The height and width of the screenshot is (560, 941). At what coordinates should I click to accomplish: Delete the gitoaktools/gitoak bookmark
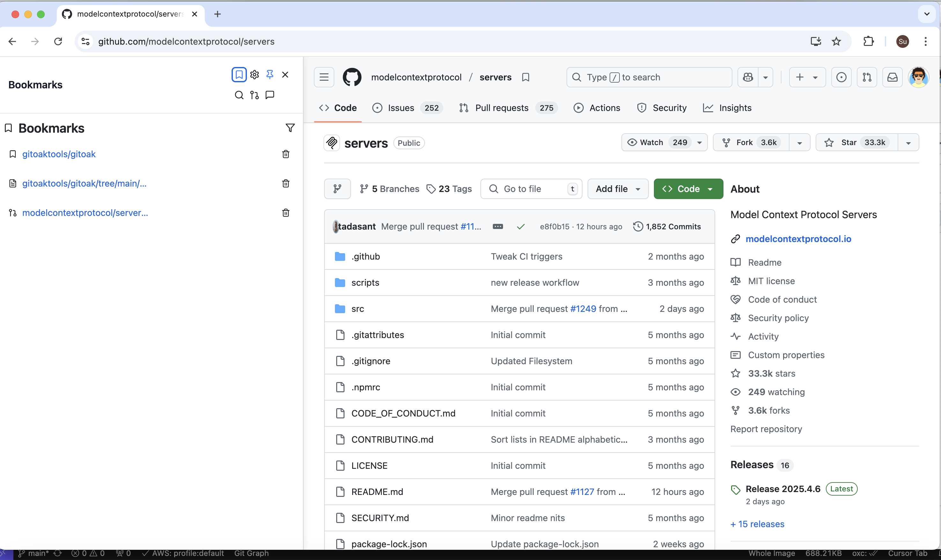tap(286, 154)
